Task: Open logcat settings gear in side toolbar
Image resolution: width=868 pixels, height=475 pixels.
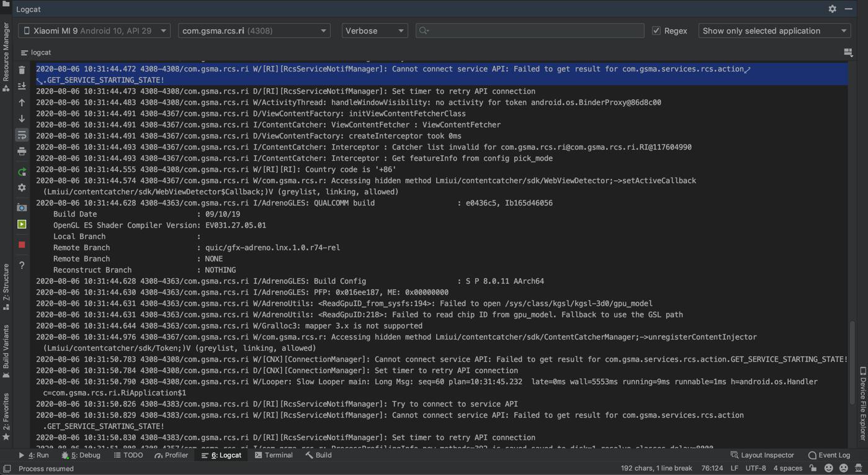Action: click(22, 188)
